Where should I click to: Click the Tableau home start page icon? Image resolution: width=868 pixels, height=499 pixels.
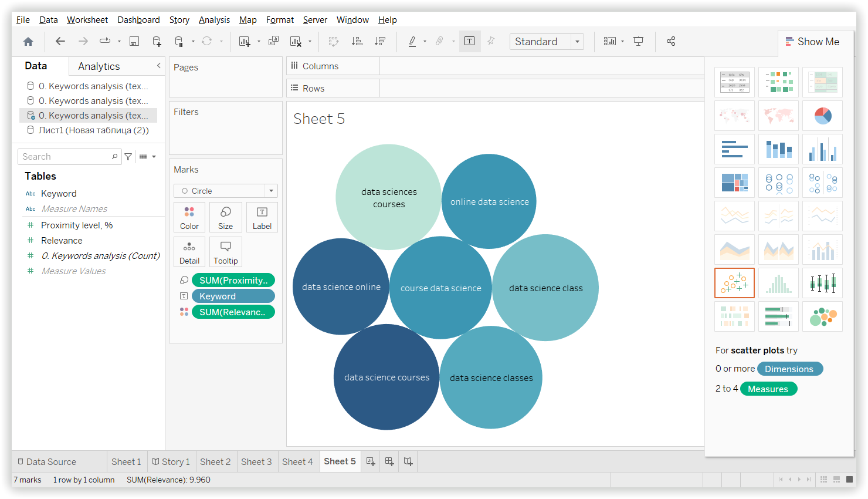coord(28,41)
